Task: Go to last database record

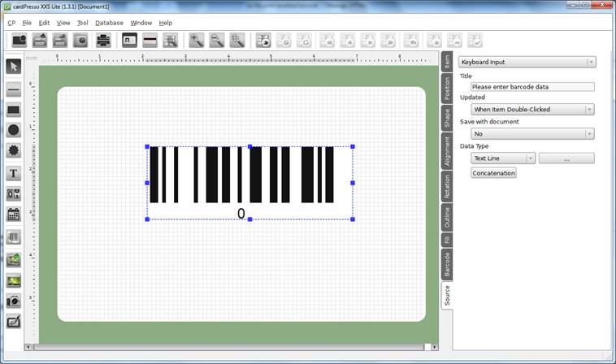Action: [388, 41]
